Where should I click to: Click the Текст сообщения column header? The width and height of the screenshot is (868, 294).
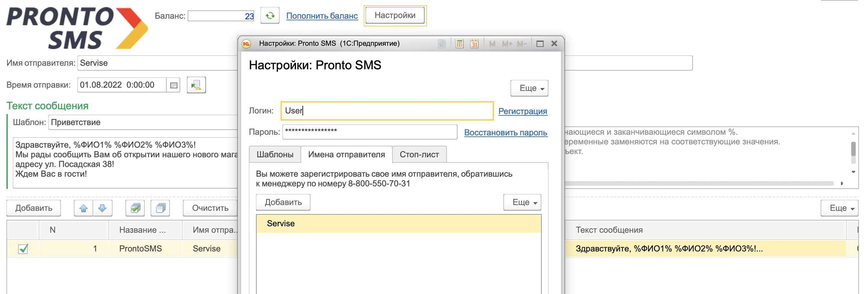tap(706, 230)
